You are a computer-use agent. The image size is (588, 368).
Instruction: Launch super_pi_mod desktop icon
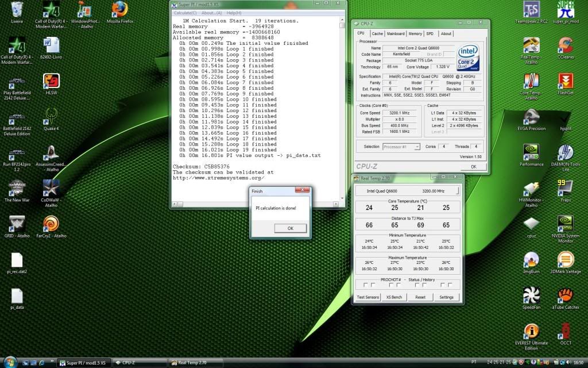click(566, 10)
